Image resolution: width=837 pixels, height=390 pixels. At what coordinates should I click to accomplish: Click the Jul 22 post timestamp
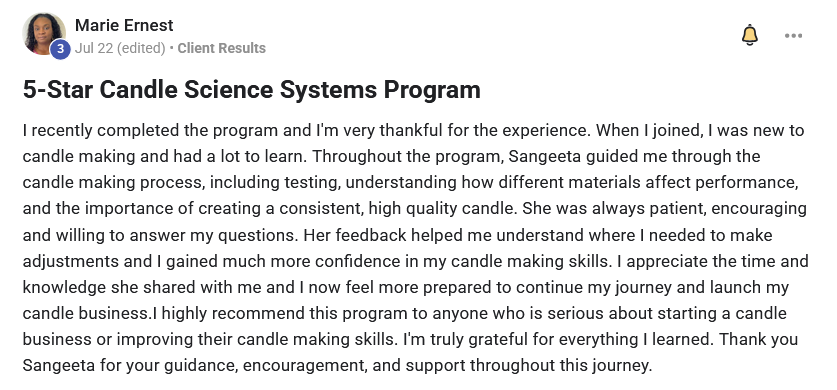point(94,49)
